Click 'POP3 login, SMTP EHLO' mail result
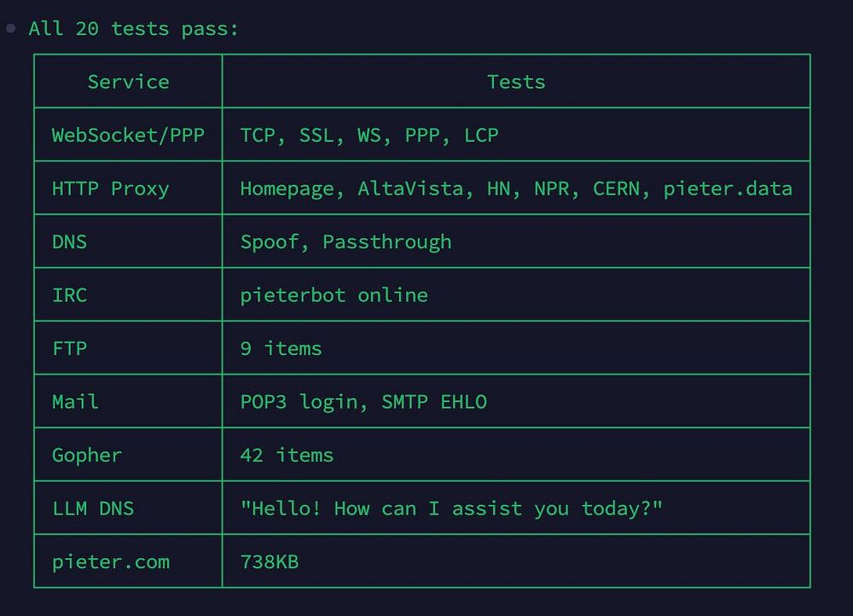 363,402
